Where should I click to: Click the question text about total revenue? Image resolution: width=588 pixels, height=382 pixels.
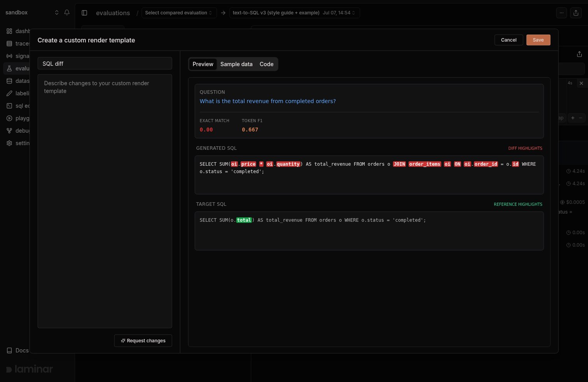coord(268,101)
